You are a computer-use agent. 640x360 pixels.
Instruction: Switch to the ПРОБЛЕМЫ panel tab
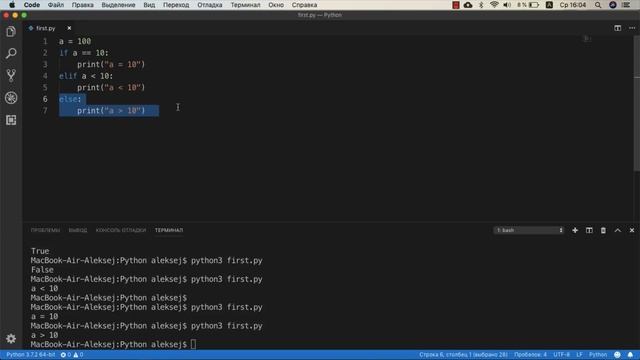45,230
